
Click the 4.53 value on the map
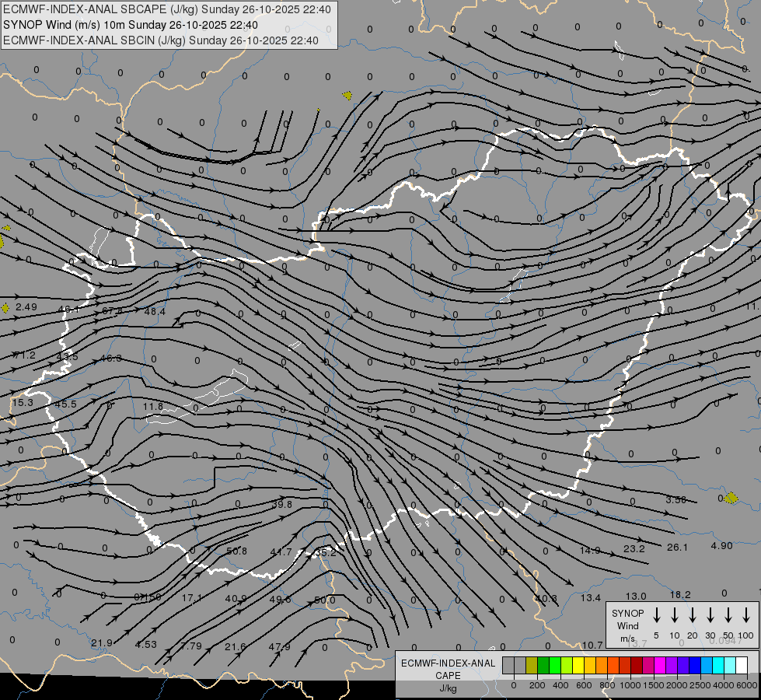[146, 644]
